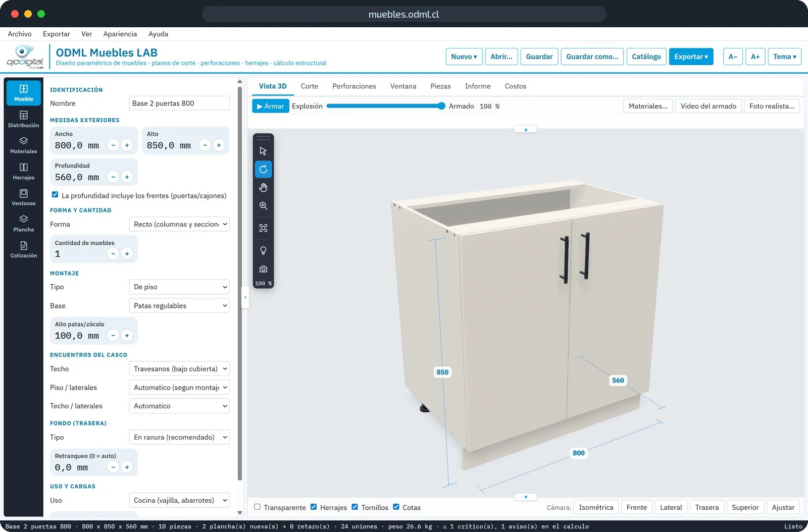Set camera to Frente view

tap(637, 507)
